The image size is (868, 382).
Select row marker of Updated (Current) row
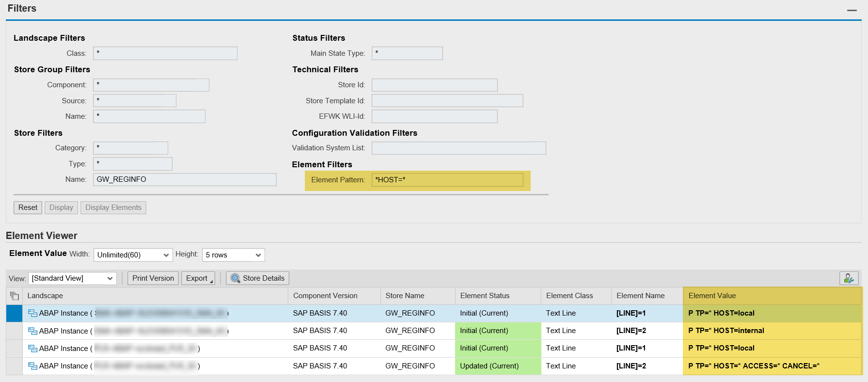pos(14,366)
